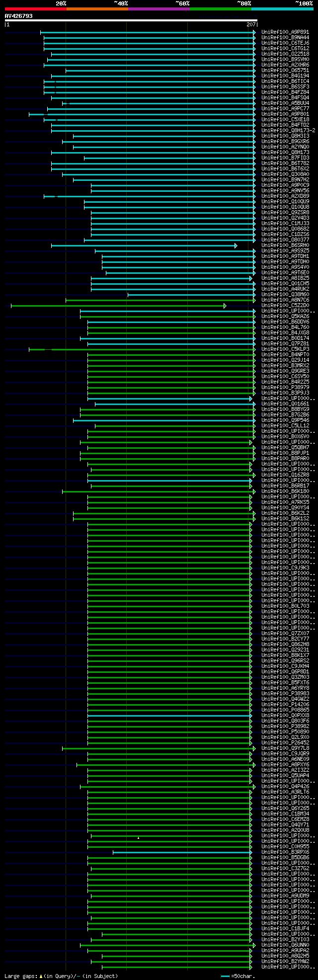The image size is (318, 980).
Task: Select label UniRef100_A8N7C6
Action: (285, 300)
